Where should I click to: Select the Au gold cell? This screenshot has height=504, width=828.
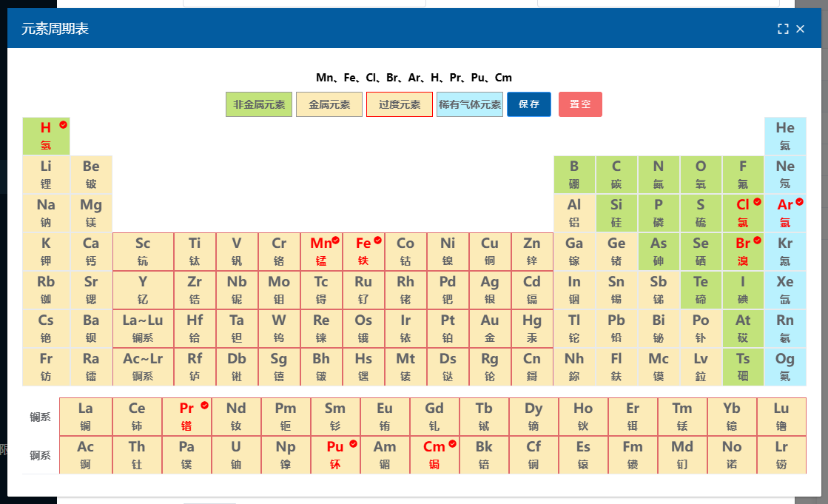point(490,329)
